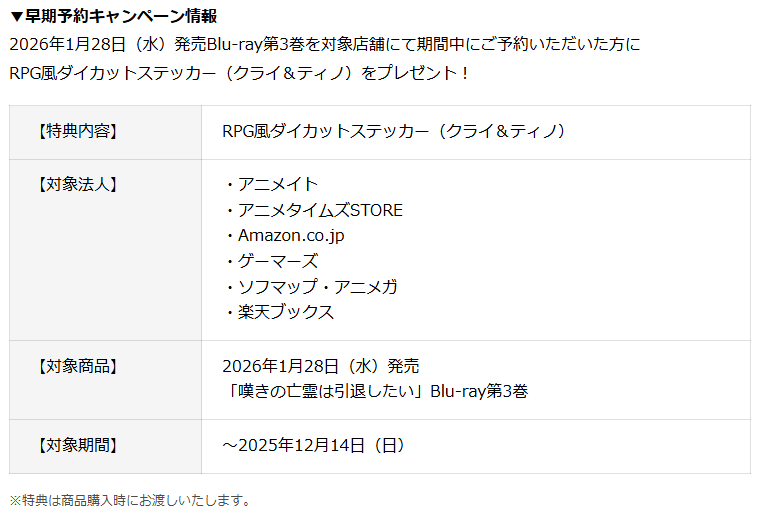The image size is (757, 528).
Task: Click the ※特典は商品購入時 footnote
Action: [x=130, y=500]
